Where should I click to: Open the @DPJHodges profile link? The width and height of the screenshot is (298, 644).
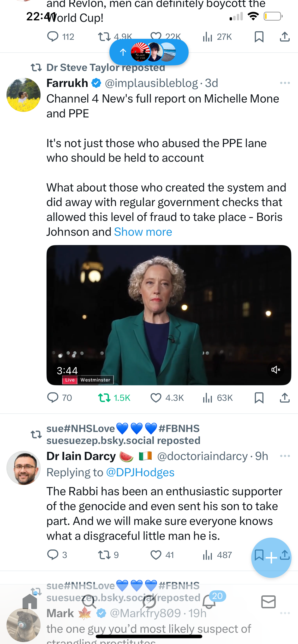(x=140, y=472)
